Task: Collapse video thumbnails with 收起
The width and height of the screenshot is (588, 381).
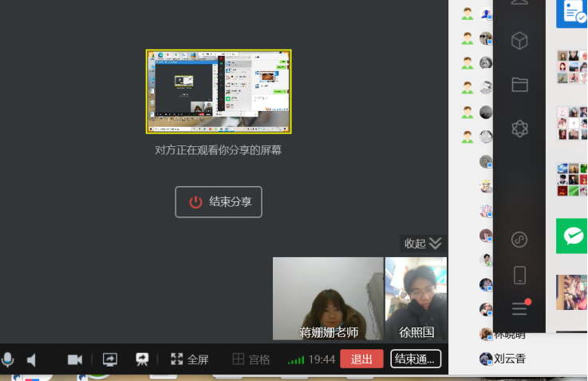Action: [422, 243]
